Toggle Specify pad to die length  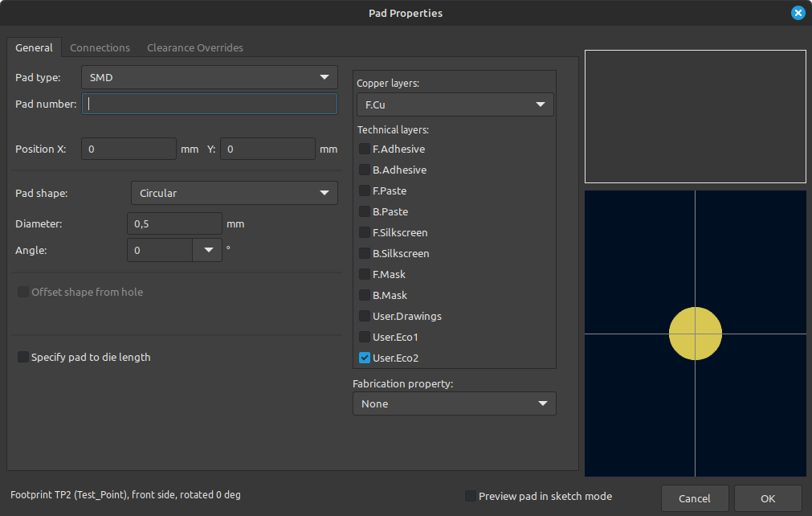22,357
